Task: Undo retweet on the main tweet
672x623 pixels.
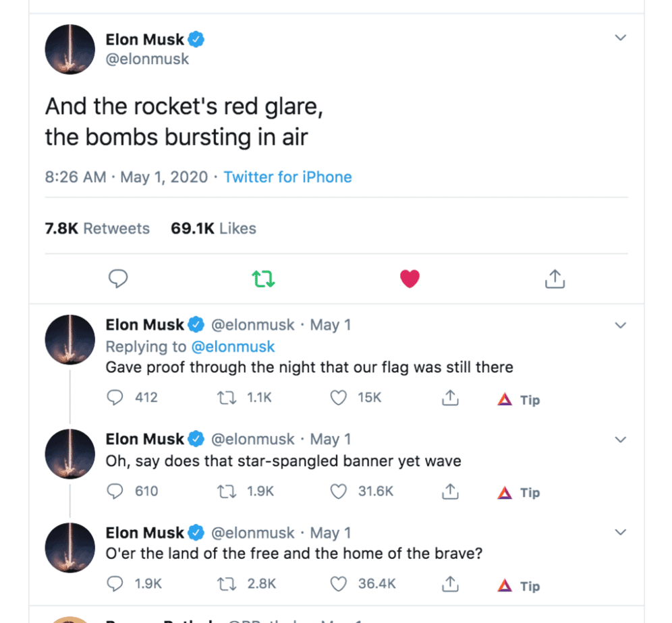Action: click(x=264, y=278)
